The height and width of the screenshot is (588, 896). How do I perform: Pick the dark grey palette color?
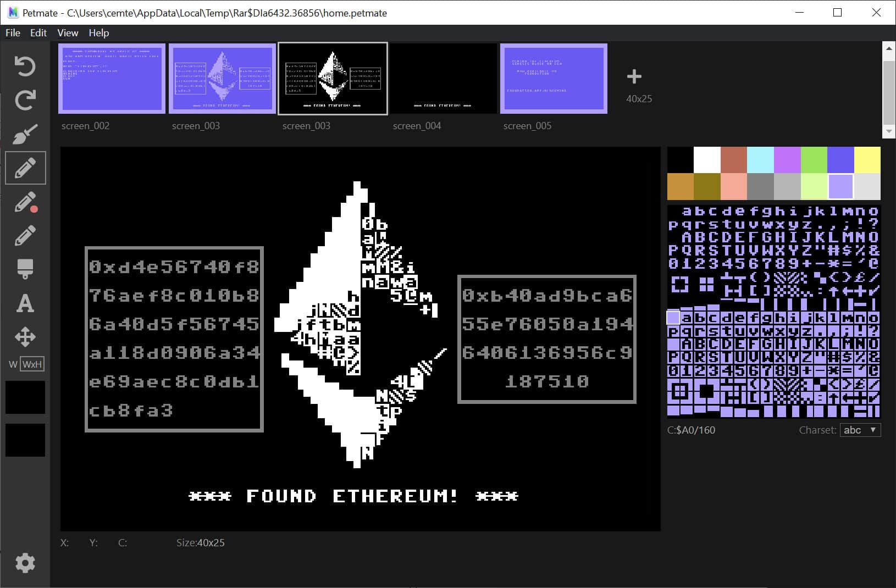760,186
